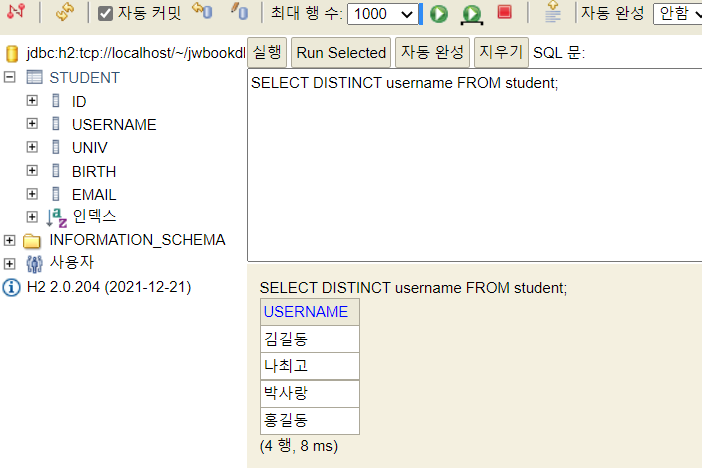Screen dimensions: 702x468
Task: Click the 사용자 users icon
Action: 34,264
